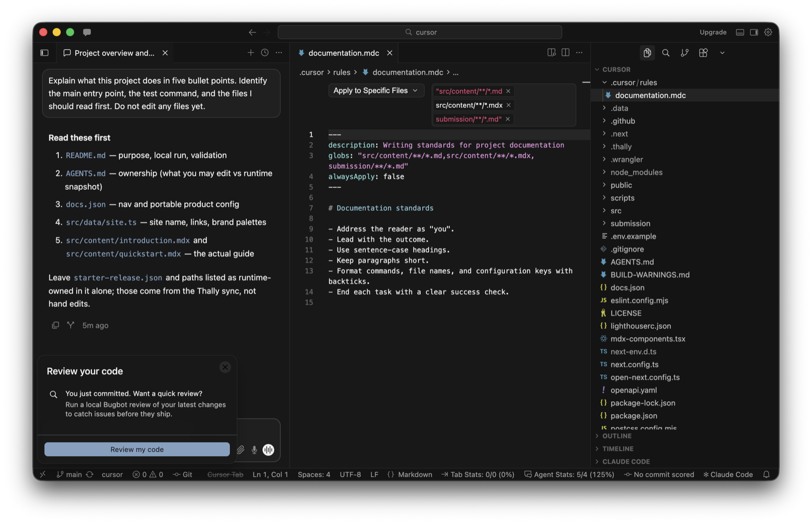Open the extensions icon in sidebar

pyautogui.click(x=703, y=53)
